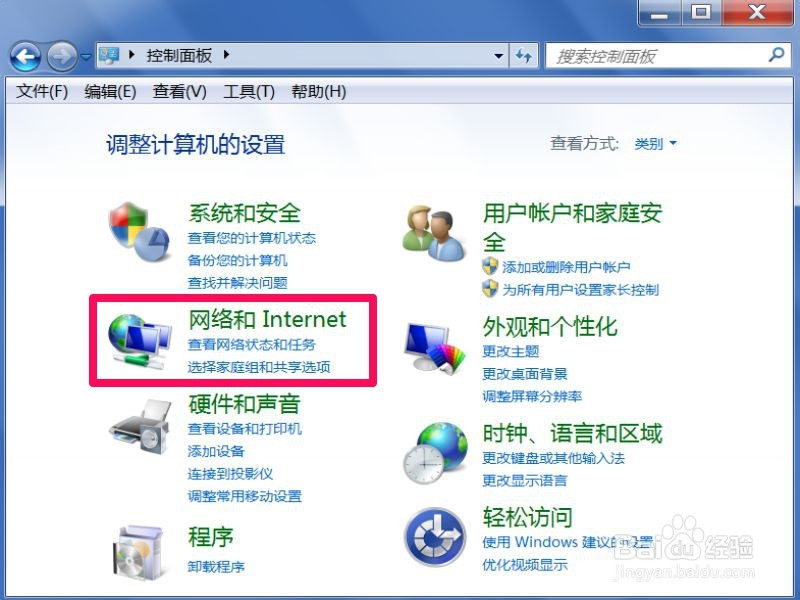Viewport: 800px width, 600px height.
Task: Open the 时钟、语言和区域 clock globe icon
Action: coord(435,452)
